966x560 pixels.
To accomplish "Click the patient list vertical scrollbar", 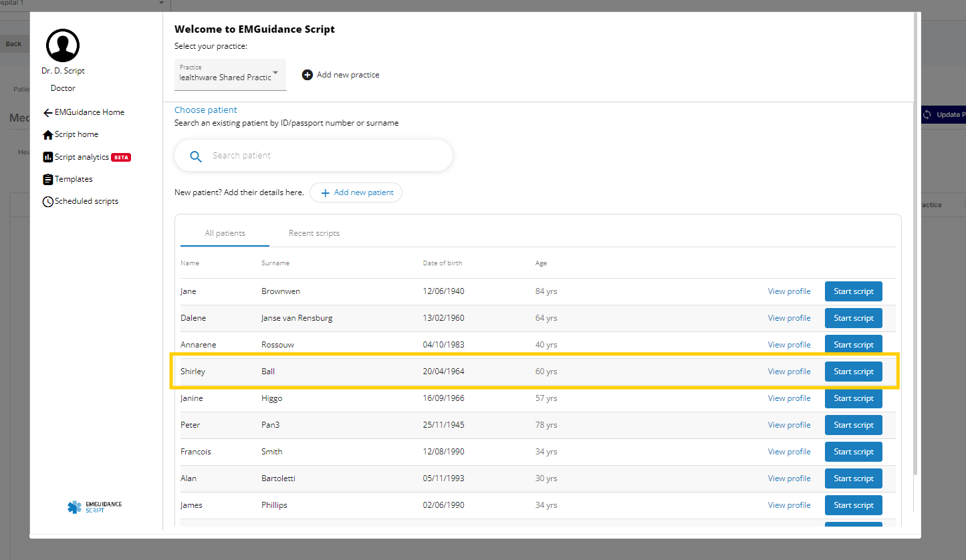I will 916,267.
